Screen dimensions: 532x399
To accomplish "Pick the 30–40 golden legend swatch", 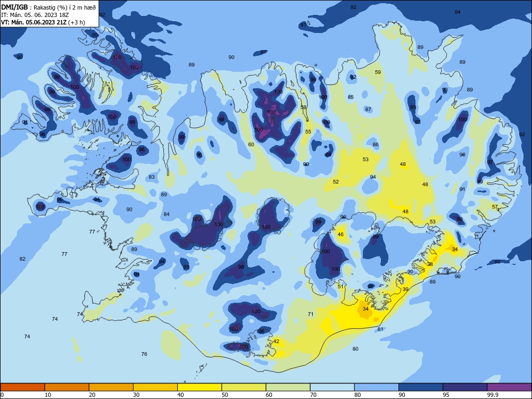I will [155, 387].
